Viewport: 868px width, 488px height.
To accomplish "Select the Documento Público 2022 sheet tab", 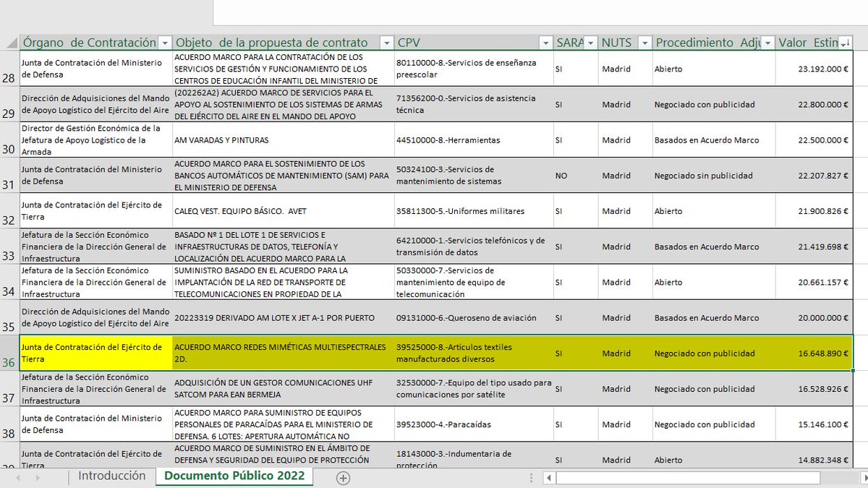I will (x=234, y=476).
